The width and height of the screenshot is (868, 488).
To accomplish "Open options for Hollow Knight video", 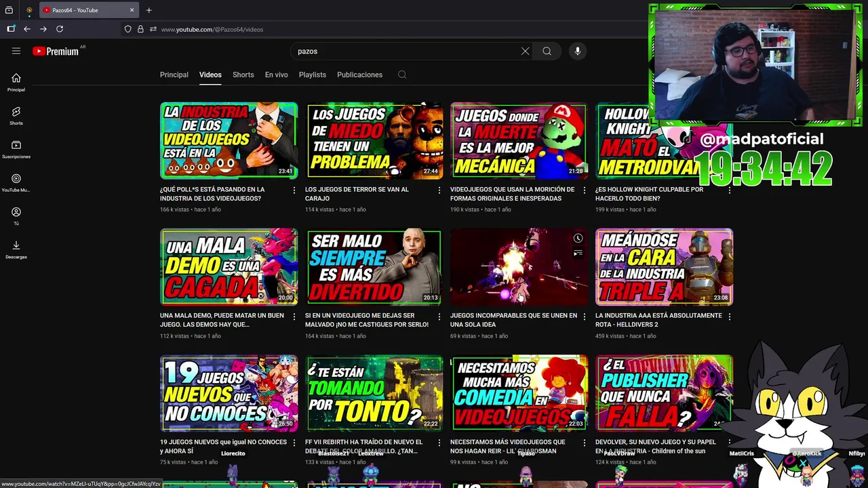I will point(729,190).
